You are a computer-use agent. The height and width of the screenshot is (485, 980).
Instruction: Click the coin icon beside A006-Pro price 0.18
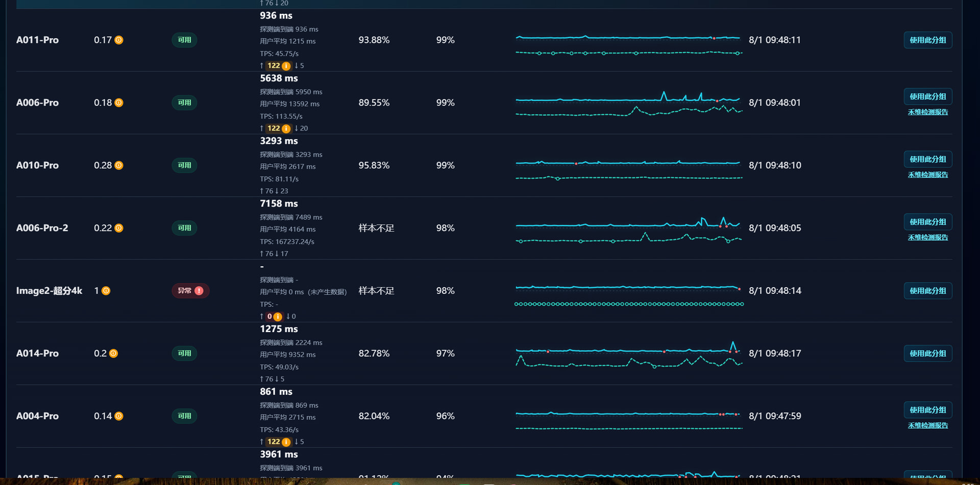[x=119, y=103]
